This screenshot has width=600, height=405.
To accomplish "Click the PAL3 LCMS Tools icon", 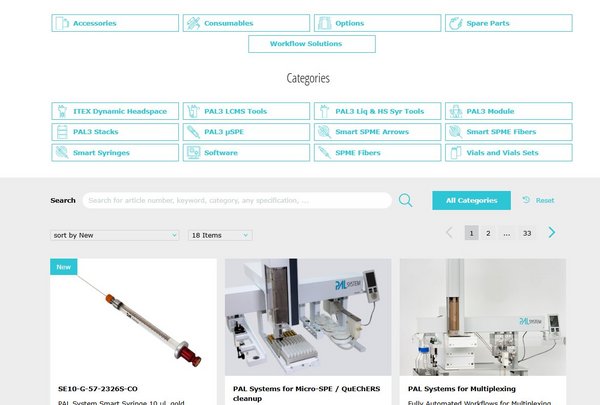I will 193,111.
